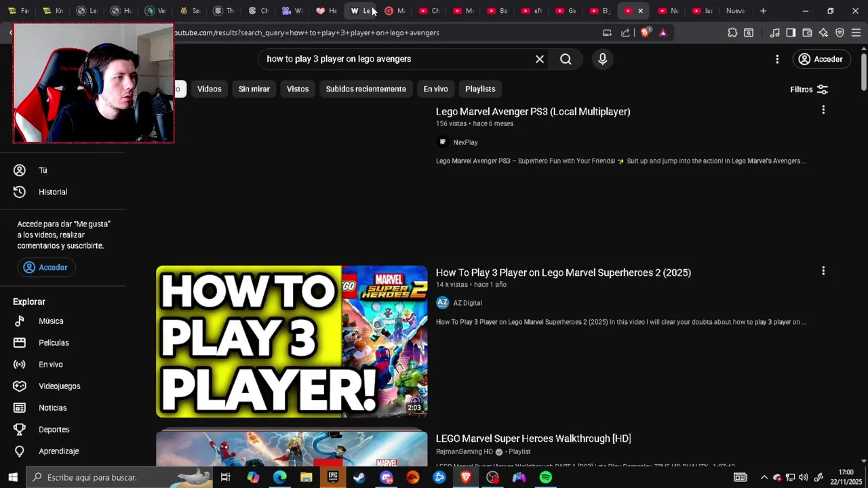Click the Windows taskbar search box

[119, 477]
